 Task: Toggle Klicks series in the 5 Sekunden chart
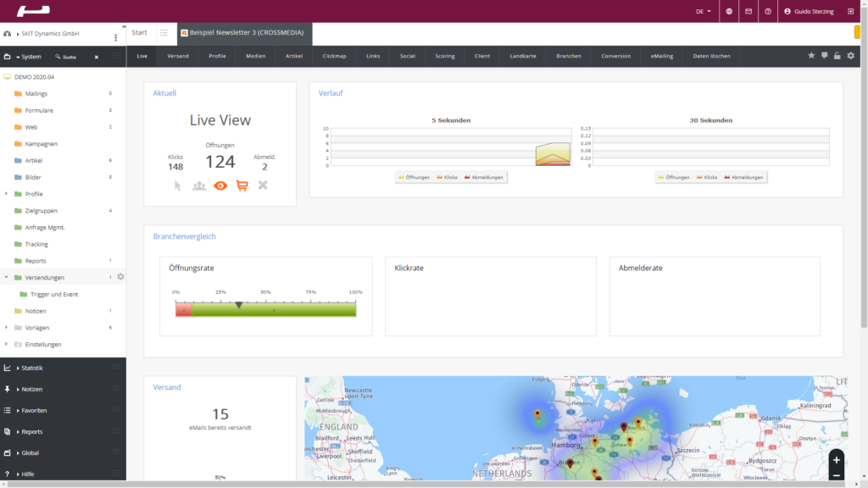[x=447, y=176]
